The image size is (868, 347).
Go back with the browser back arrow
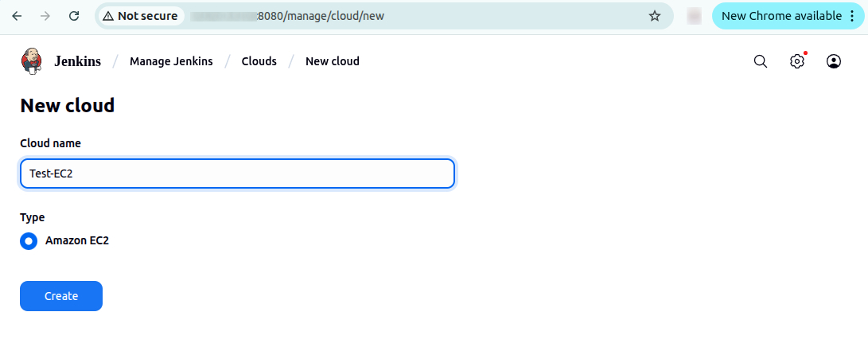(17, 16)
